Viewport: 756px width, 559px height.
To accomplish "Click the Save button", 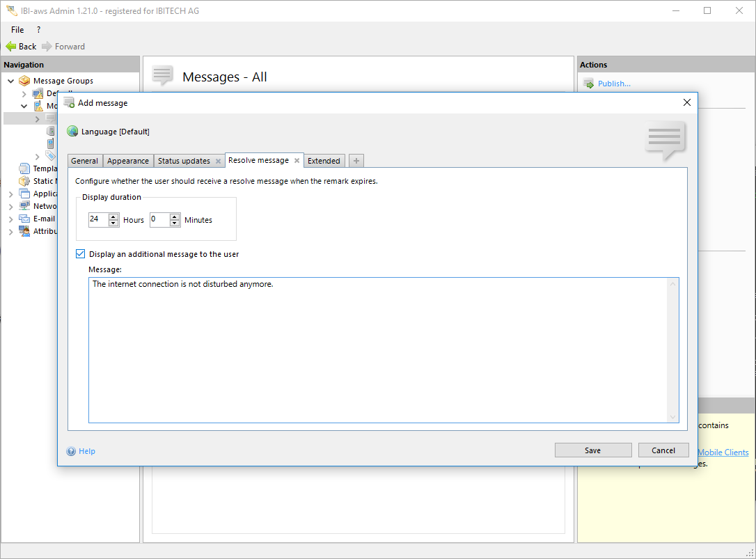I will [x=592, y=450].
